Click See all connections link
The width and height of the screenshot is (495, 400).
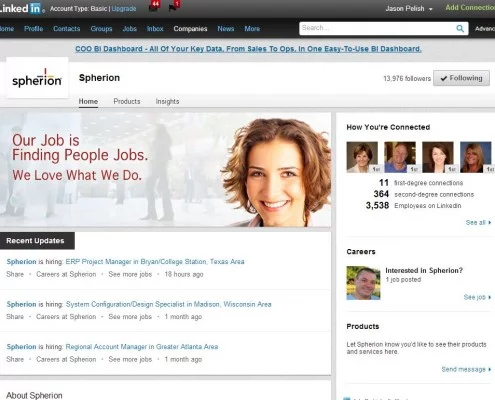pos(478,222)
